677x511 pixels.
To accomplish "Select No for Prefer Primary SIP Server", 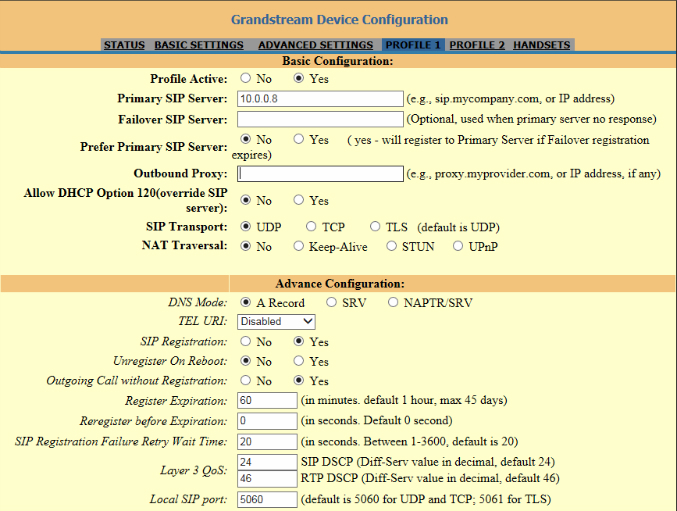I will (x=246, y=139).
